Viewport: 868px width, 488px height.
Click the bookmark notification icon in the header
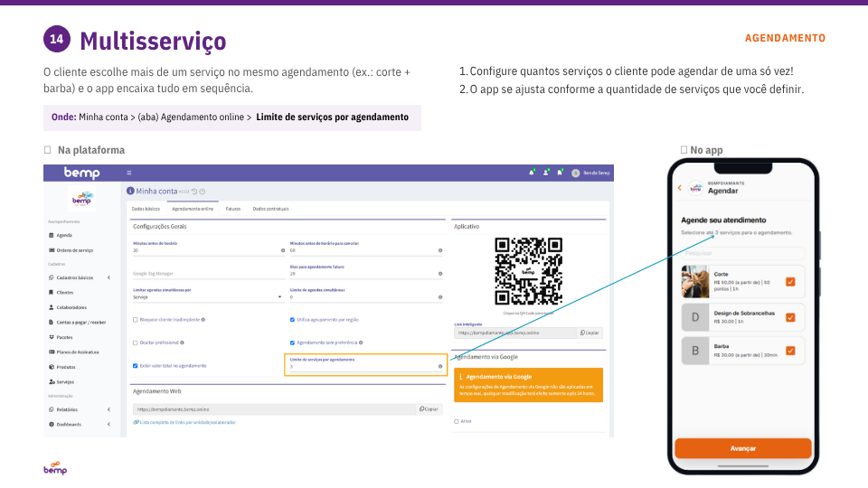[x=560, y=173]
